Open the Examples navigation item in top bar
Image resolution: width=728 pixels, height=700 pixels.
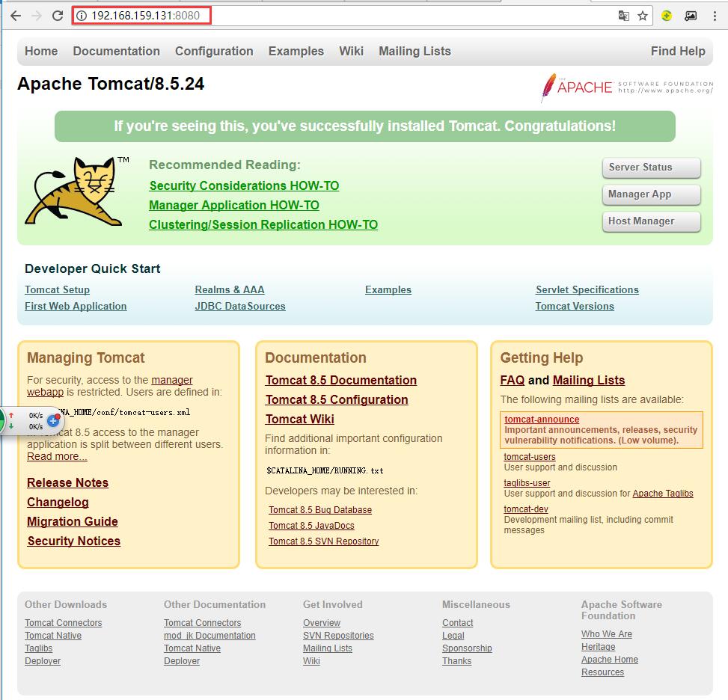(x=296, y=51)
